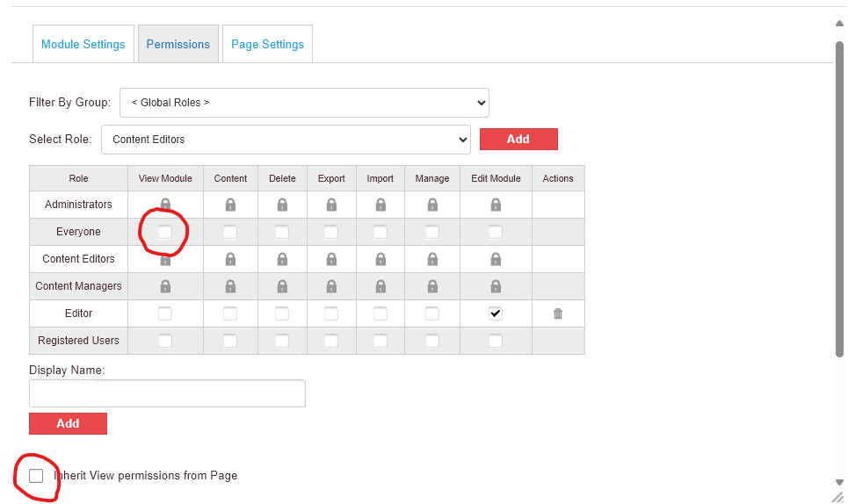Click Administrators View Module lock icon
The height and width of the screenshot is (504, 848).
tap(165, 205)
